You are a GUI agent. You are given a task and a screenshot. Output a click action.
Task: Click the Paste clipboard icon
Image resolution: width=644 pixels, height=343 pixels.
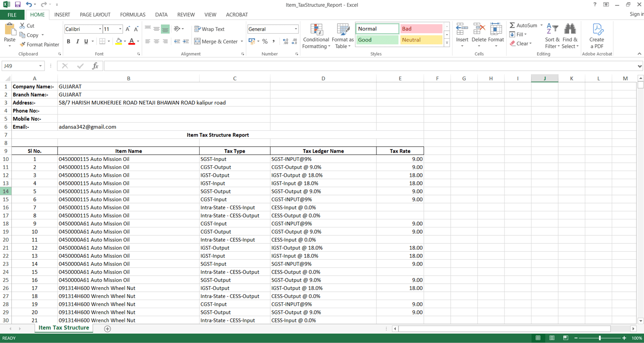pos(9,29)
